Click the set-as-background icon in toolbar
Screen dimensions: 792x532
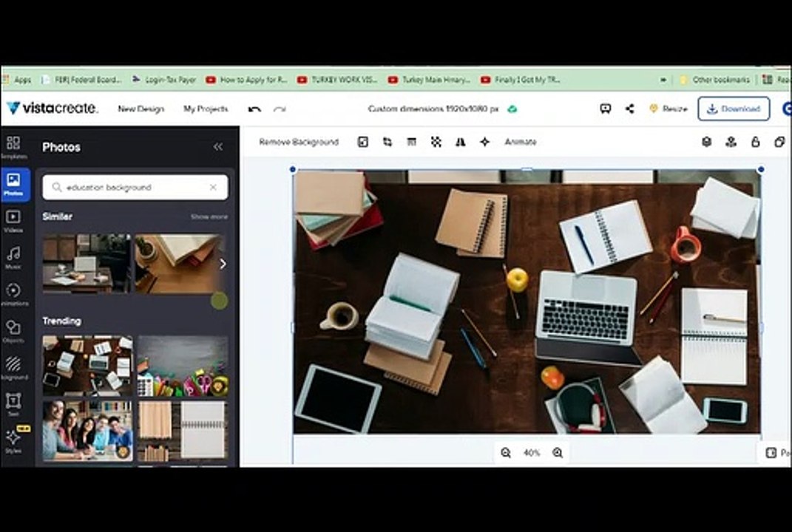pyautogui.click(x=362, y=142)
